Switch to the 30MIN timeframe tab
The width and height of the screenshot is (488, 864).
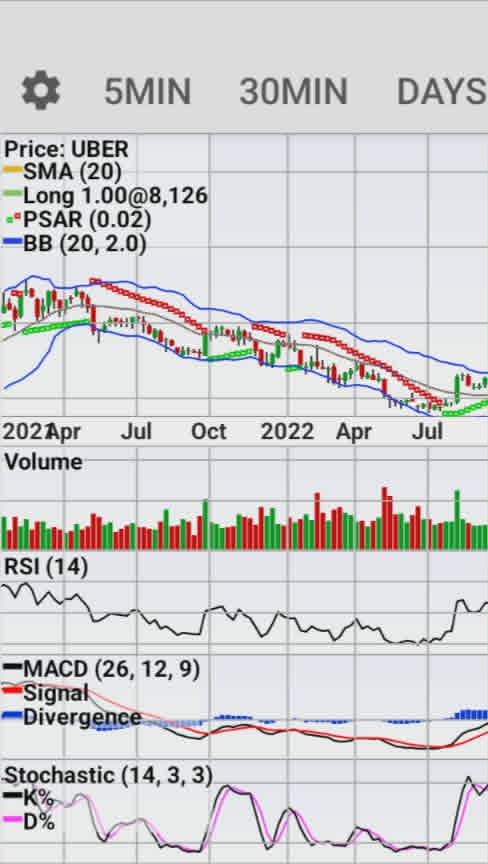coord(294,91)
